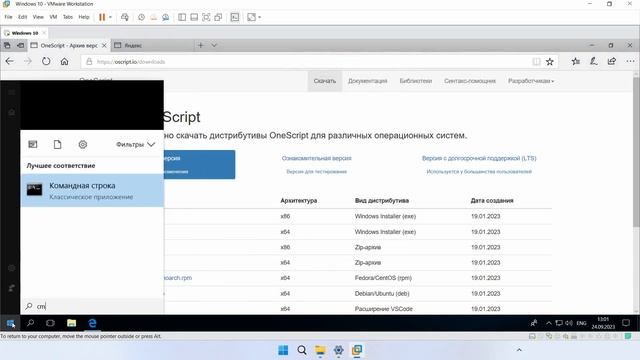The image size is (640, 360).
Task: Launch Командная строка from best match
Action: (x=92, y=190)
